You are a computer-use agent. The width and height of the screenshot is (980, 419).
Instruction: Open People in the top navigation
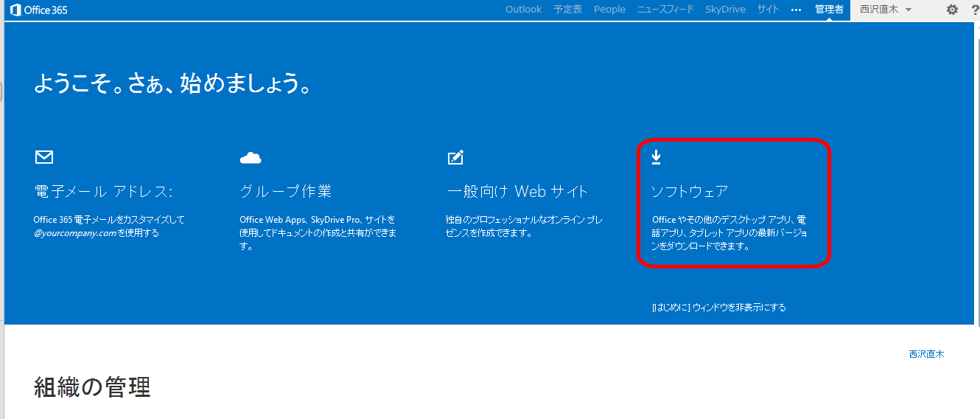click(x=609, y=10)
